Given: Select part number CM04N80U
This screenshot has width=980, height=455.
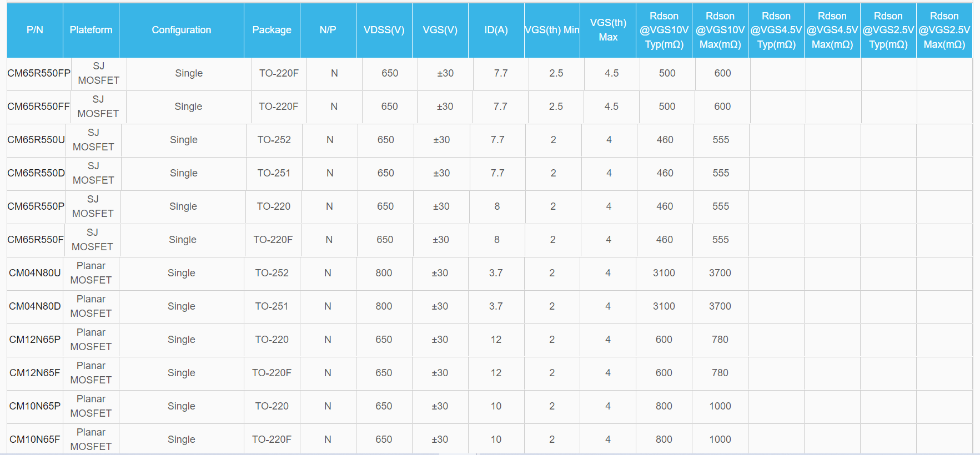Looking at the screenshot, I should (x=35, y=273).
